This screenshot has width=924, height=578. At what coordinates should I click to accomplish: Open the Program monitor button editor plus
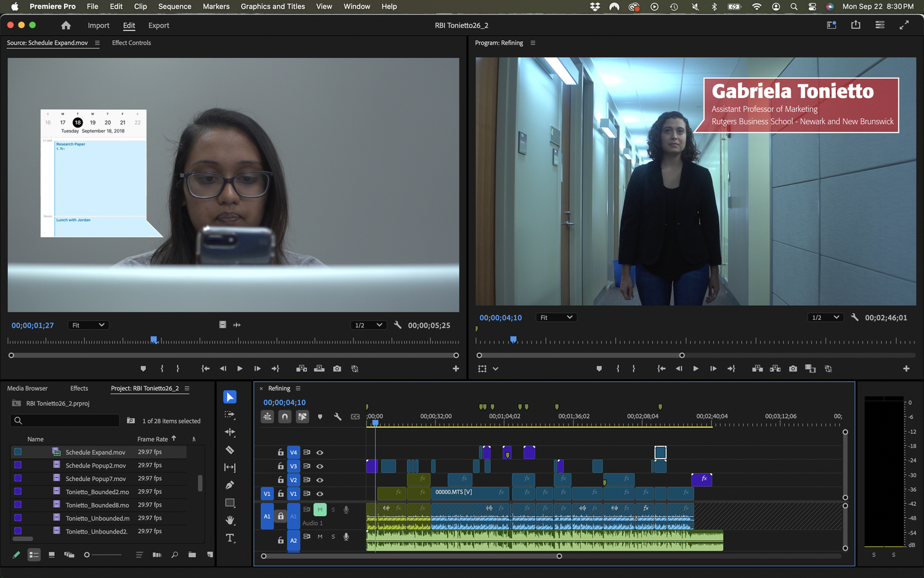click(906, 368)
